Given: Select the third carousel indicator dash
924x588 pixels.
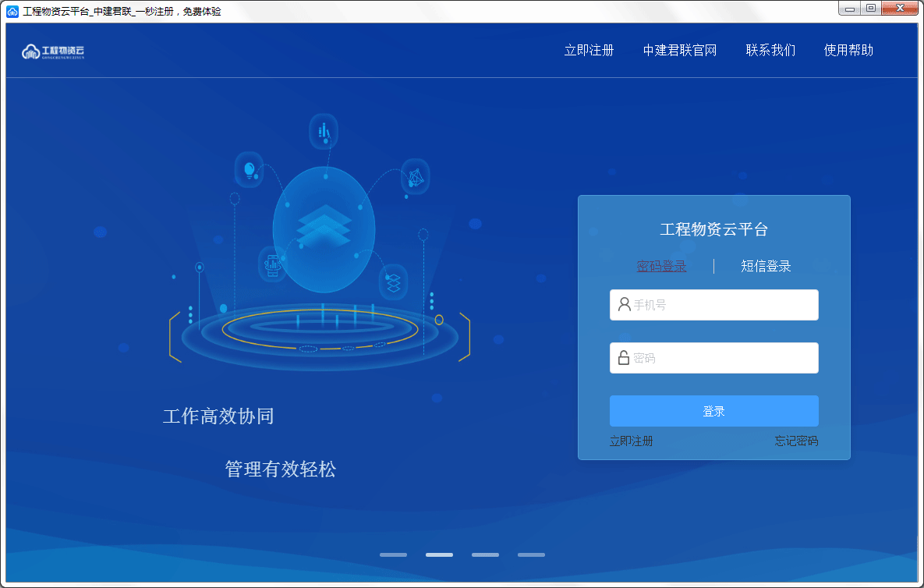Looking at the screenshot, I should pos(485,555).
